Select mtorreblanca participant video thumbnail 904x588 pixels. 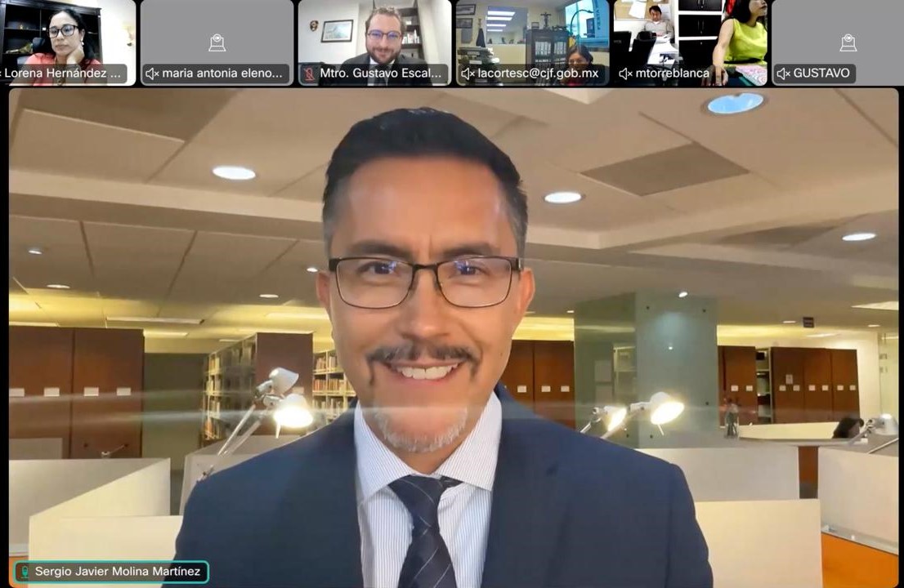pos(691,42)
